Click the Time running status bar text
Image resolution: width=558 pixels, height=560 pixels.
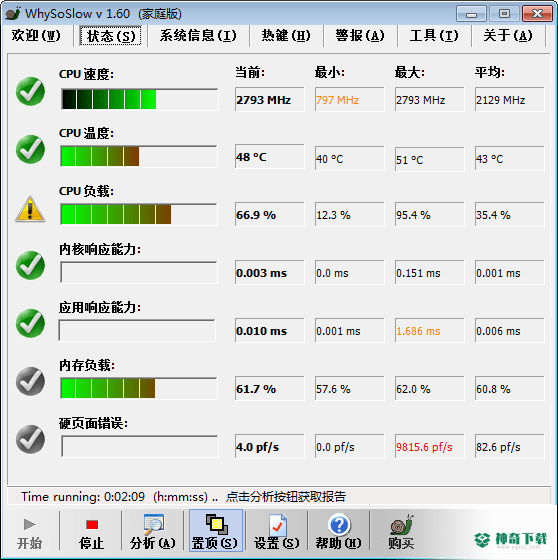[183, 496]
